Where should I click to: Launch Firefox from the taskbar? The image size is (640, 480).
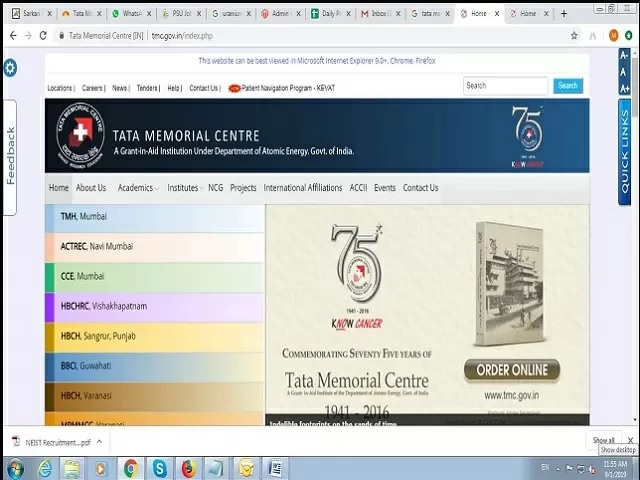188,468
